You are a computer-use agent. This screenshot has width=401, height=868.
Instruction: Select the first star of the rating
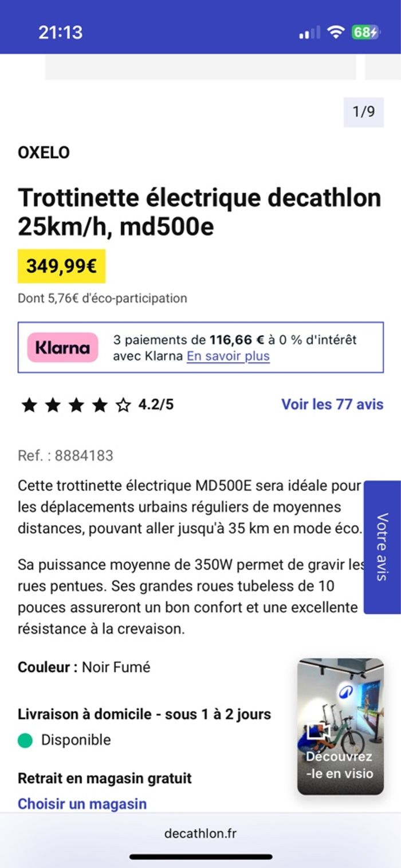tap(30, 404)
